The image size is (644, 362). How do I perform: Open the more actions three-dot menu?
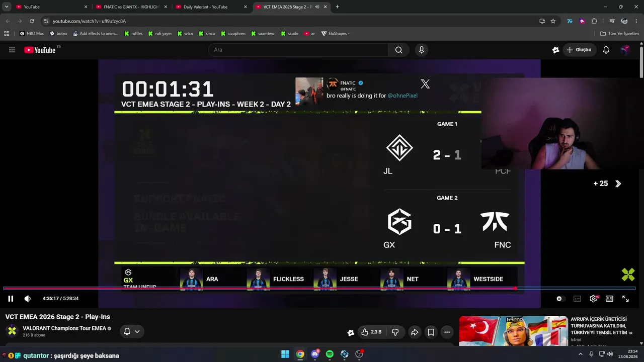click(x=447, y=332)
